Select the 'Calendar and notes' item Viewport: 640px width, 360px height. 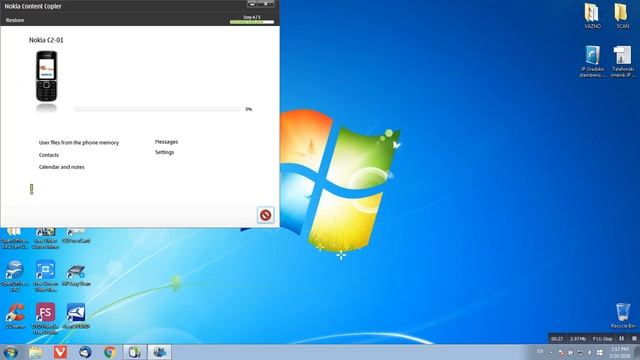(x=61, y=167)
